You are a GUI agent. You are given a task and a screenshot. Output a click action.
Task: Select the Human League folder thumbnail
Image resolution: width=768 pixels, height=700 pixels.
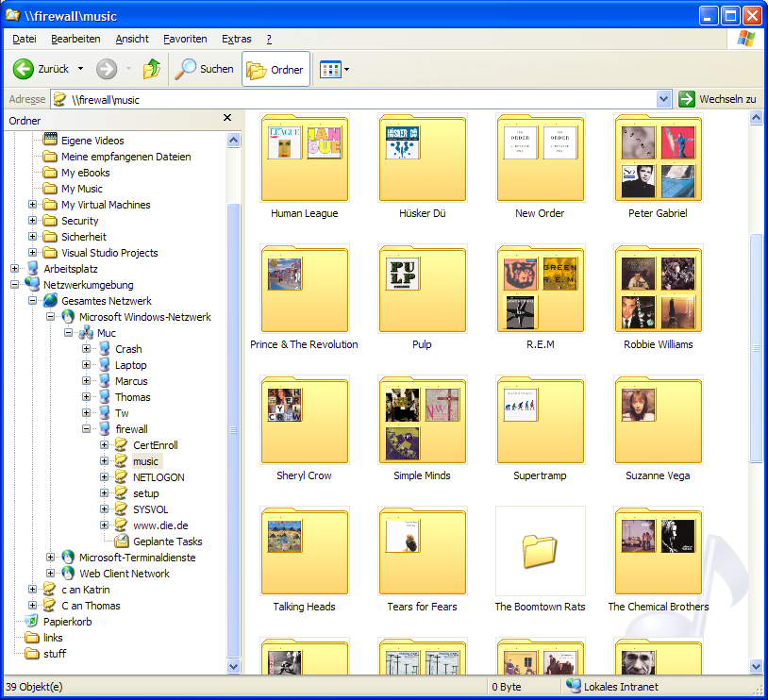click(305, 158)
